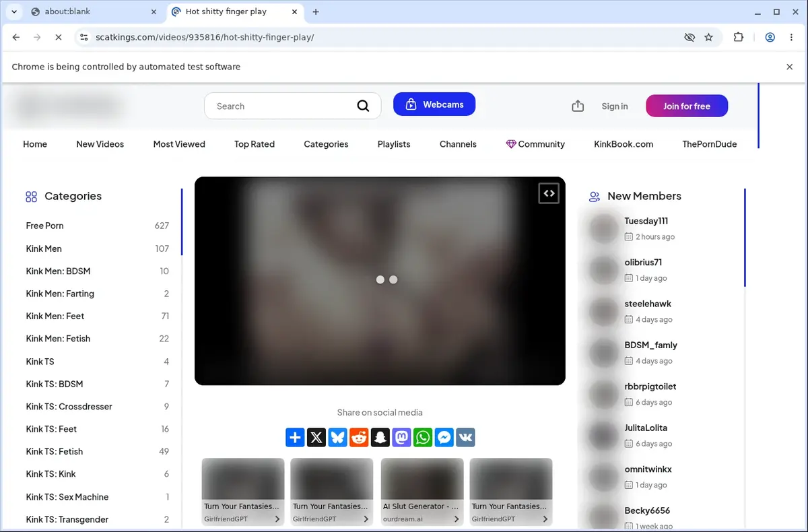Click the New Members people icon
This screenshot has height=532, width=808.
595,197
